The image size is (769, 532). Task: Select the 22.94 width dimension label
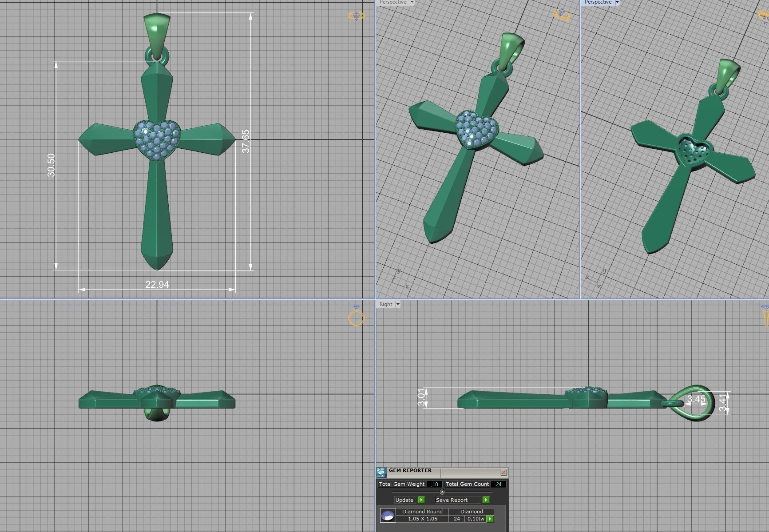click(x=157, y=284)
